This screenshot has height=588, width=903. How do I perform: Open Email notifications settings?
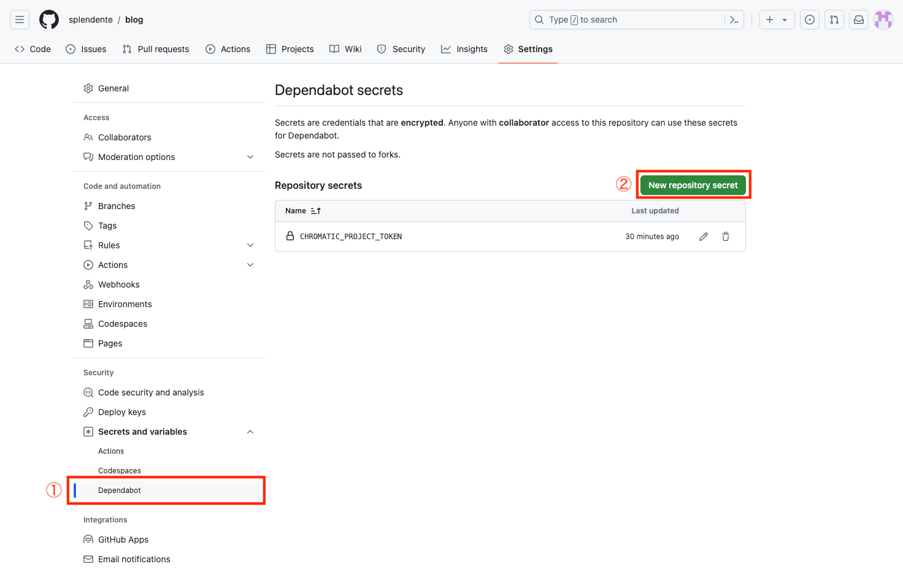(x=169, y=559)
